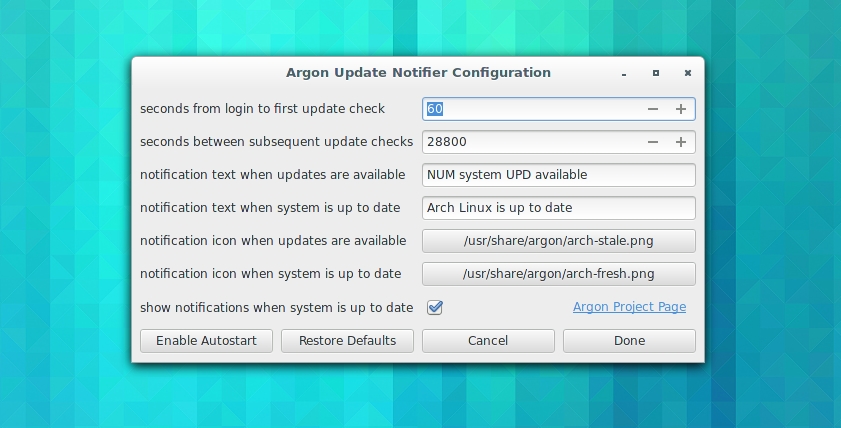Edit the 'NUM system UPD available' text field
The height and width of the screenshot is (428, 841).
(x=558, y=175)
